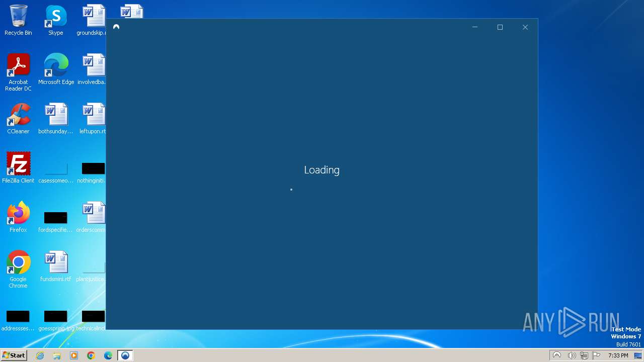Open Edge from the taskbar
Screen dimensions: 644x362
[x=108, y=355]
